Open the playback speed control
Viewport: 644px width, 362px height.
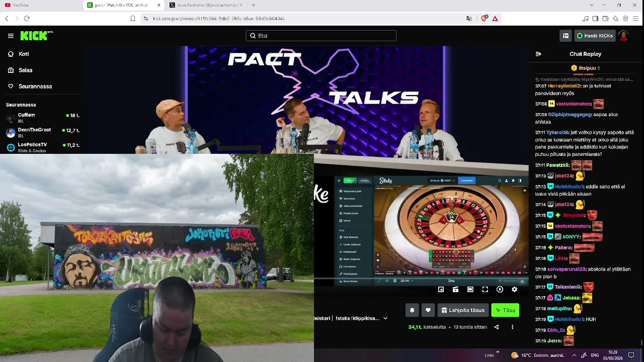coord(500,290)
